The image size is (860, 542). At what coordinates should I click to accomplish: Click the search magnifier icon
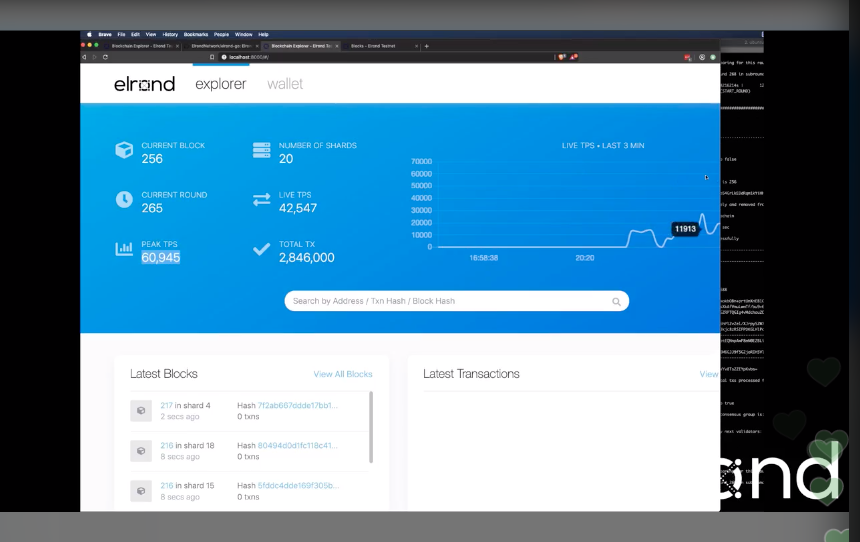point(616,302)
